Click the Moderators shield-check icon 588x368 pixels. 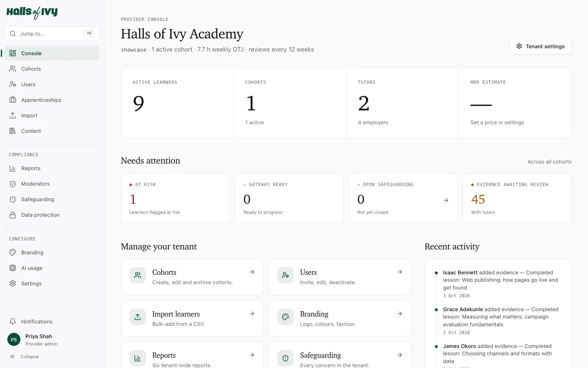pos(13,184)
